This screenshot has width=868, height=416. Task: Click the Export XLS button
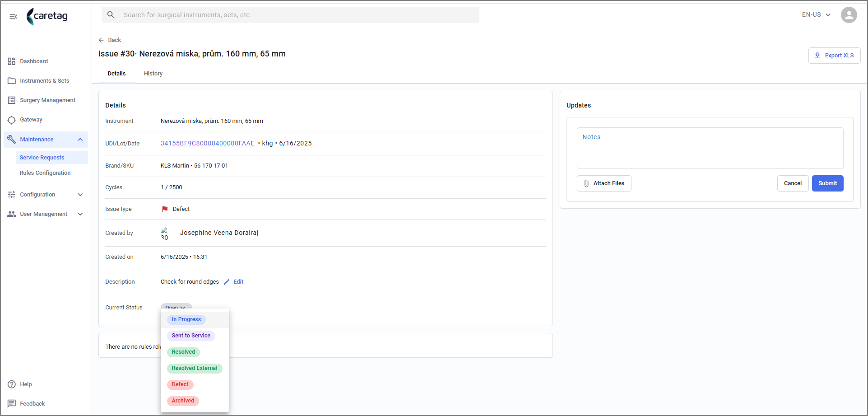pos(834,56)
